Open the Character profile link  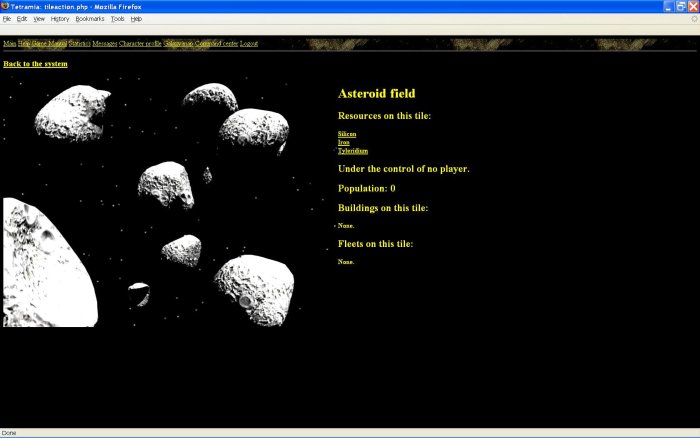(x=140, y=44)
